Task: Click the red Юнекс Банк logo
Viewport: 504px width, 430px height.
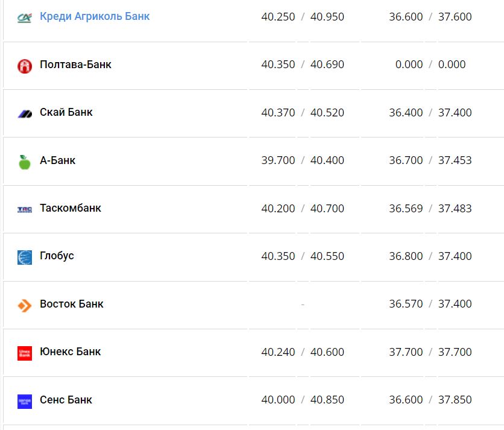Action: 25,353
